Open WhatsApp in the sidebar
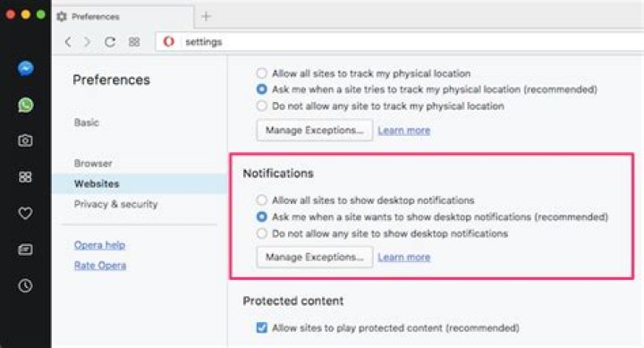 pyautogui.click(x=25, y=106)
